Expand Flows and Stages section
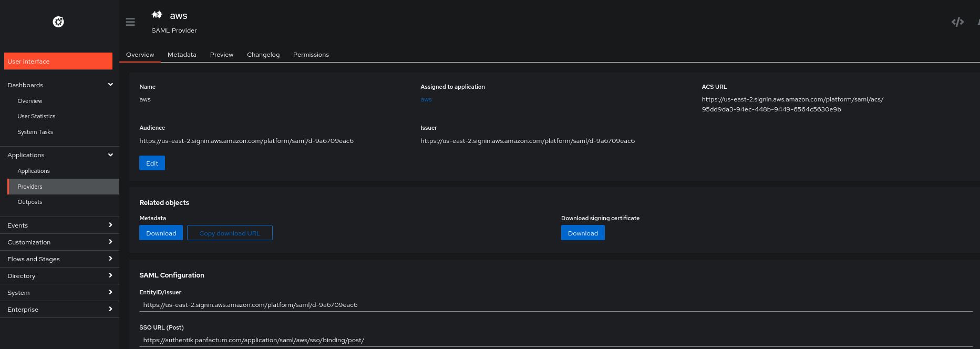This screenshot has width=980, height=349. pos(59,259)
